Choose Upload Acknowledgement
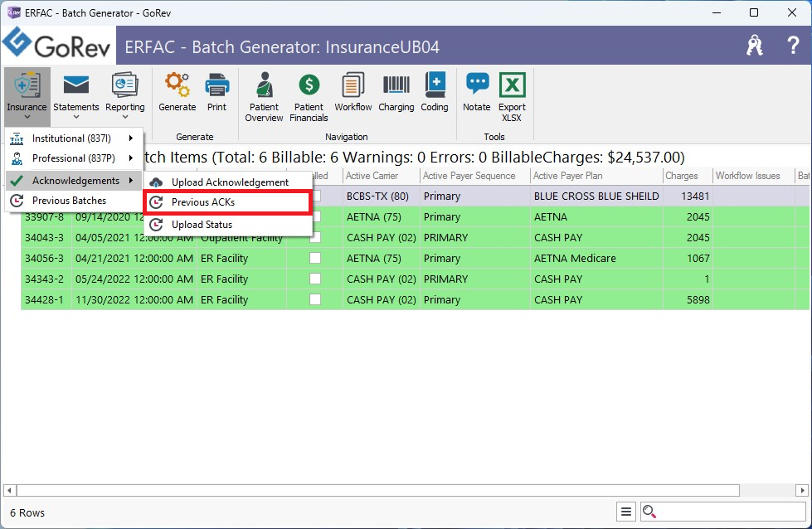This screenshot has height=529, width=812. (x=228, y=182)
